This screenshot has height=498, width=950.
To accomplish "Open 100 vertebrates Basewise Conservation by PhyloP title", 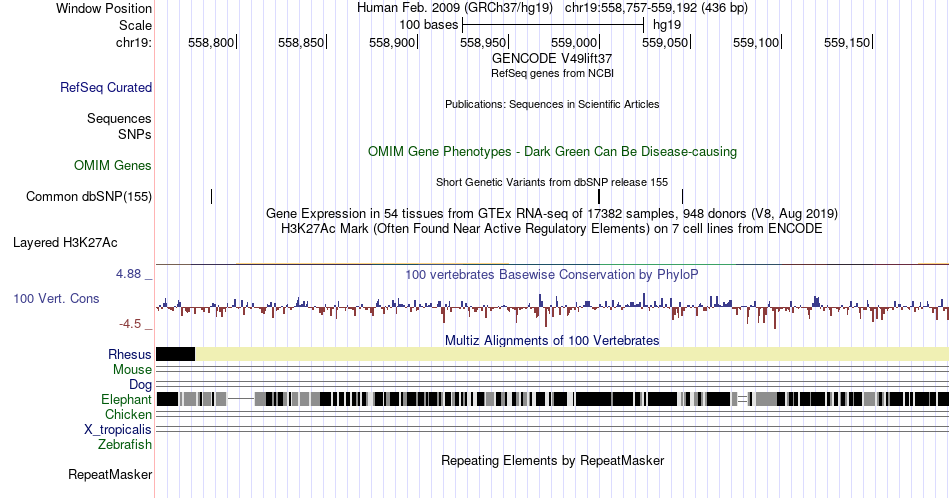I will 552,274.
